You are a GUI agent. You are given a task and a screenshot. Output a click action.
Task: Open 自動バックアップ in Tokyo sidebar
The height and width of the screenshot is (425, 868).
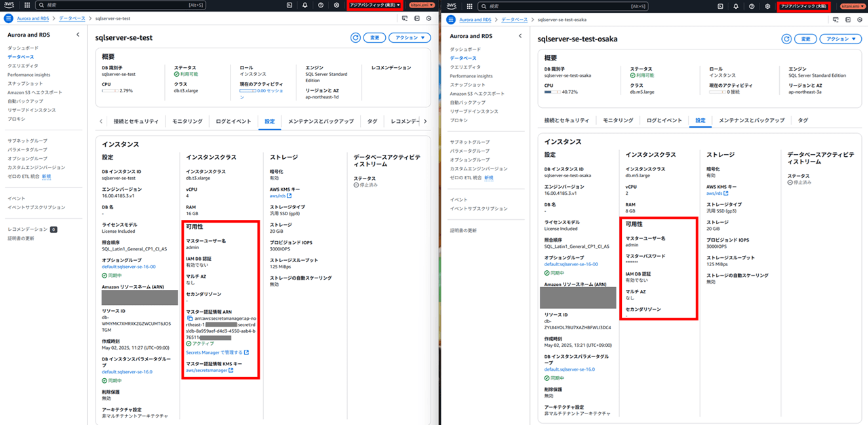(x=26, y=101)
